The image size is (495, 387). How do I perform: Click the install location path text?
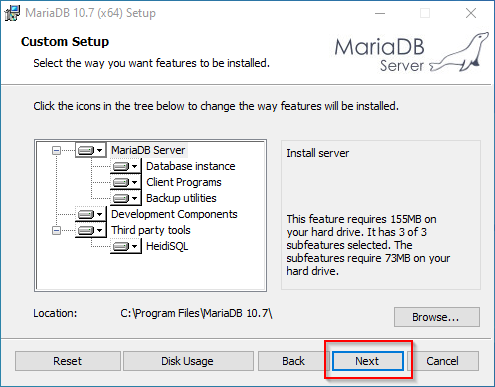tap(196, 313)
